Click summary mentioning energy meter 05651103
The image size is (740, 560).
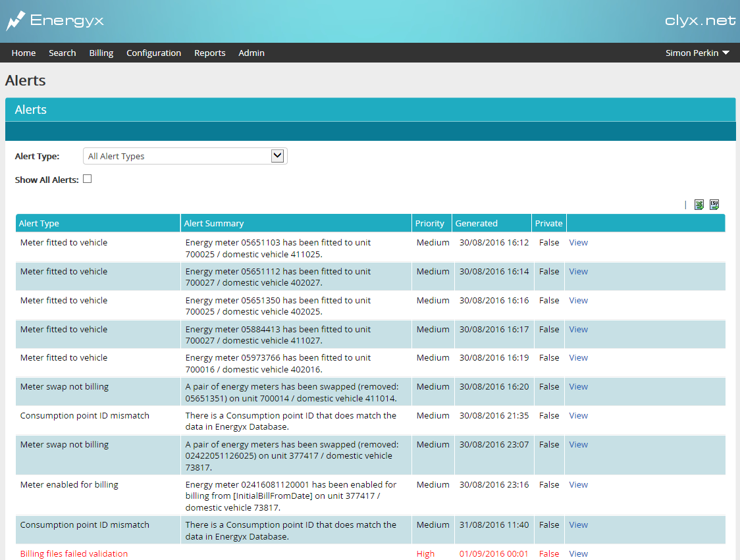[278, 248]
